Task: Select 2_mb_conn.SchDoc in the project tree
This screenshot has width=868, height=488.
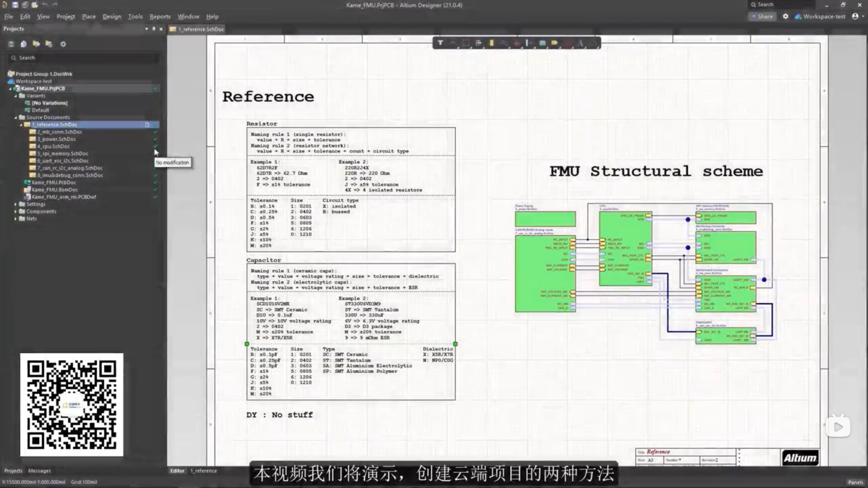Action: [x=59, y=132]
